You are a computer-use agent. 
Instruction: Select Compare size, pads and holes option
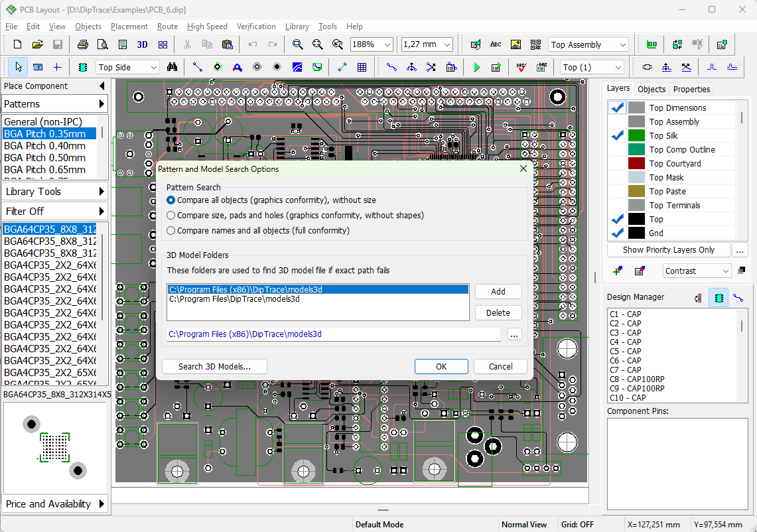171,216
